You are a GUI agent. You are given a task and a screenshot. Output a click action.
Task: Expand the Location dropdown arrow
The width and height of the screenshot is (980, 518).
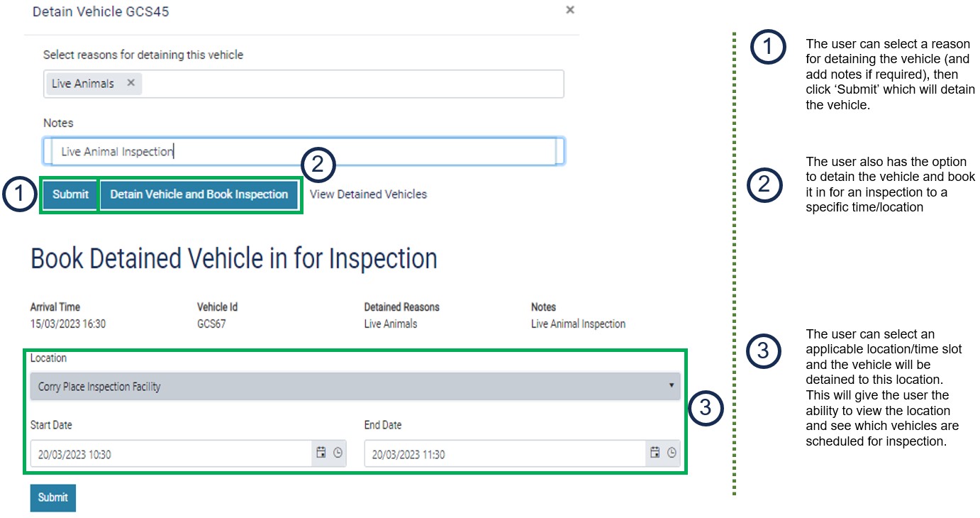pos(671,385)
